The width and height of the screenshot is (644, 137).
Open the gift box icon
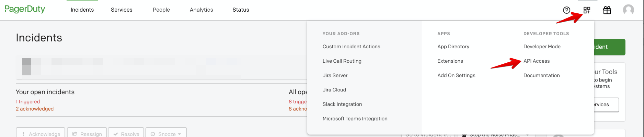click(x=607, y=10)
